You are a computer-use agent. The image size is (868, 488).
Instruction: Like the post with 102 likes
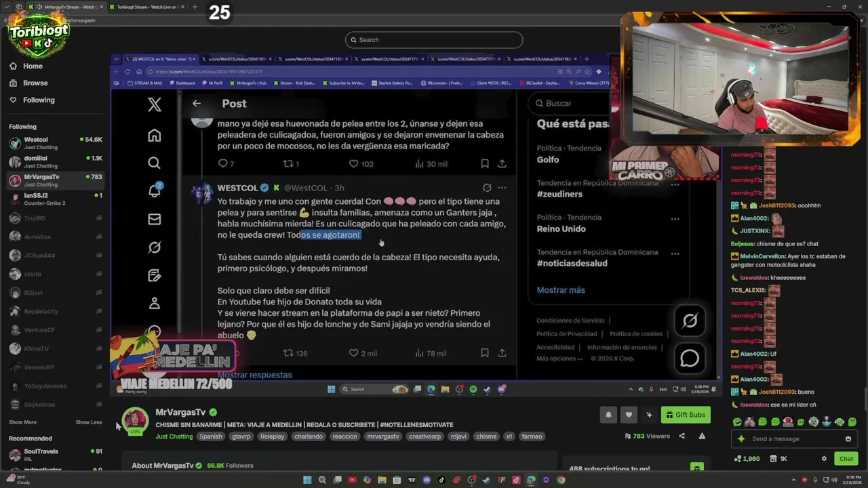pyautogui.click(x=353, y=163)
